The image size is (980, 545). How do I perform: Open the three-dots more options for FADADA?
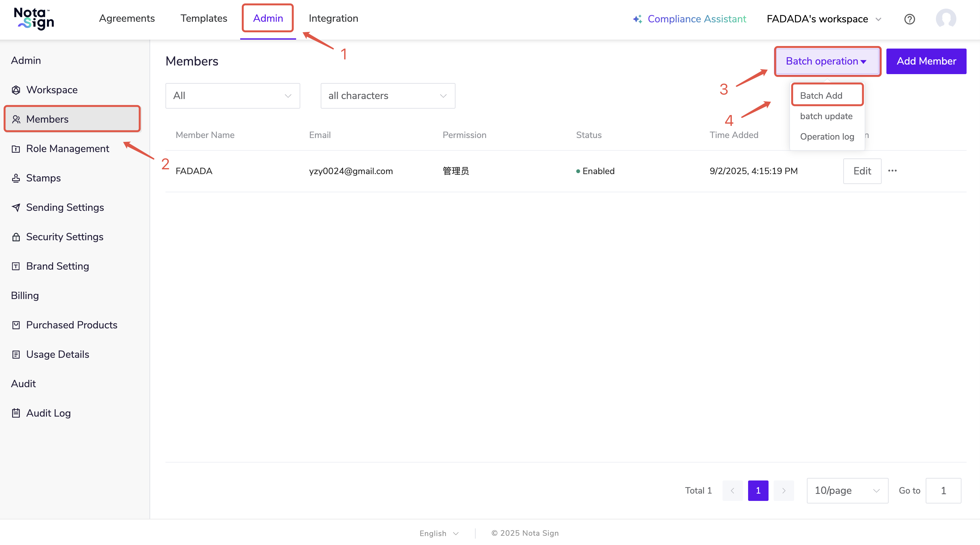pyautogui.click(x=892, y=171)
